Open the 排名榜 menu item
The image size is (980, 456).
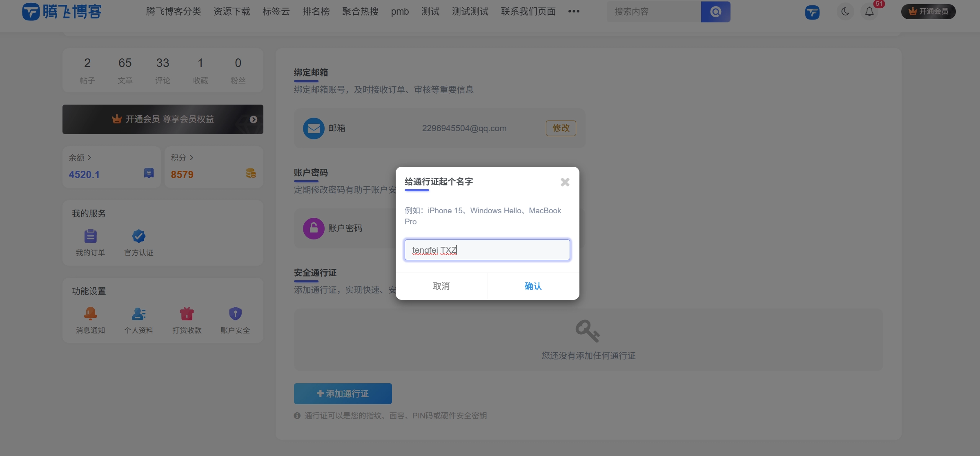[316, 12]
